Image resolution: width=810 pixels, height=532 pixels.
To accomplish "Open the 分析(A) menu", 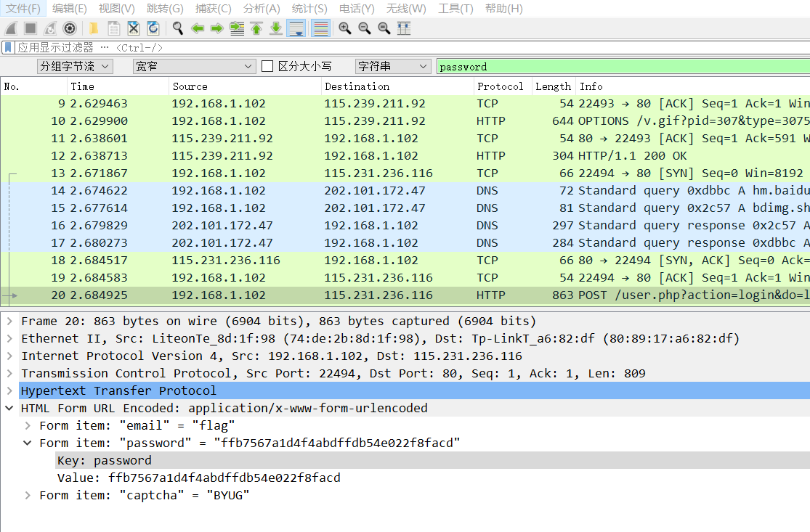I will tap(262, 9).
